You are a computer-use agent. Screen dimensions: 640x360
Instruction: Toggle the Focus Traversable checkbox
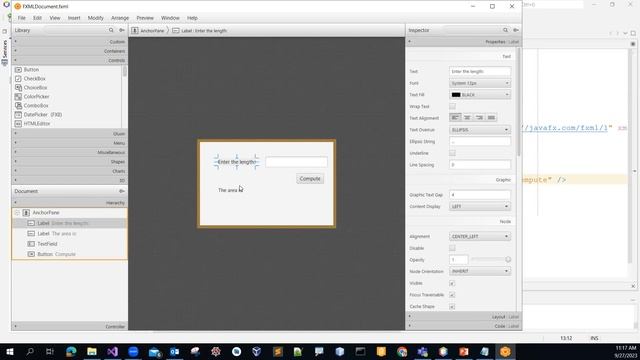click(x=452, y=295)
